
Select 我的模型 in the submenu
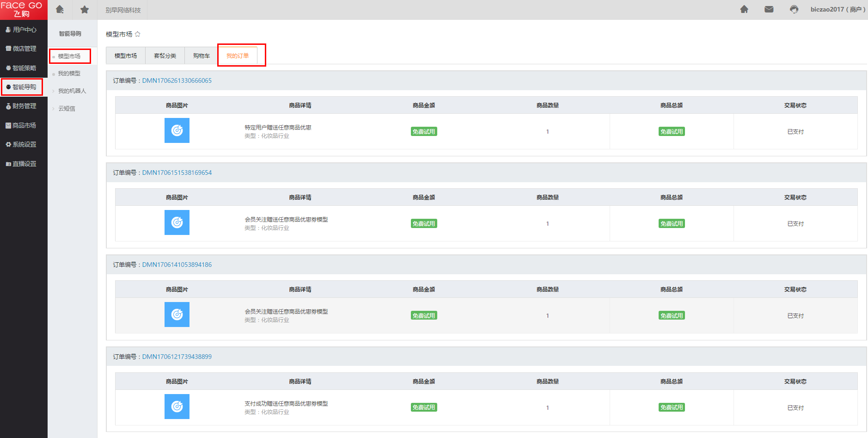point(69,74)
